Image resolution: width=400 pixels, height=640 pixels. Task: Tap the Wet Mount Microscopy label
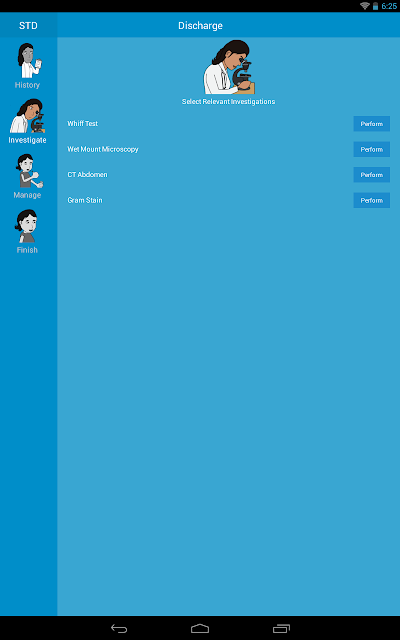click(103, 149)
